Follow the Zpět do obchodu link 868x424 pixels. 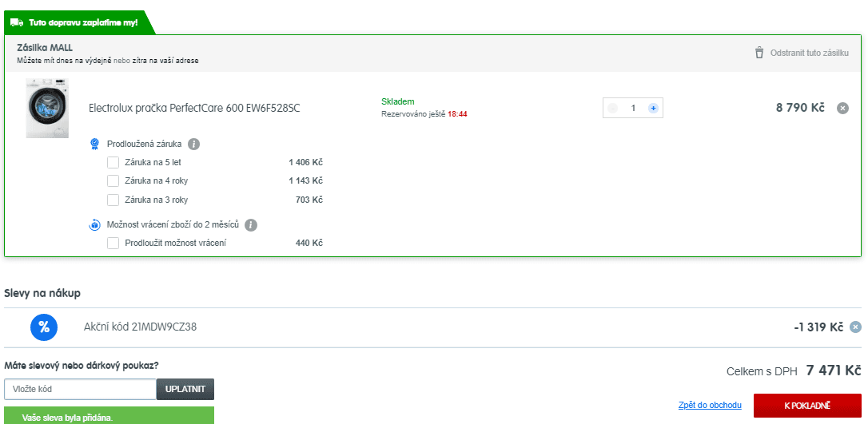710,405
